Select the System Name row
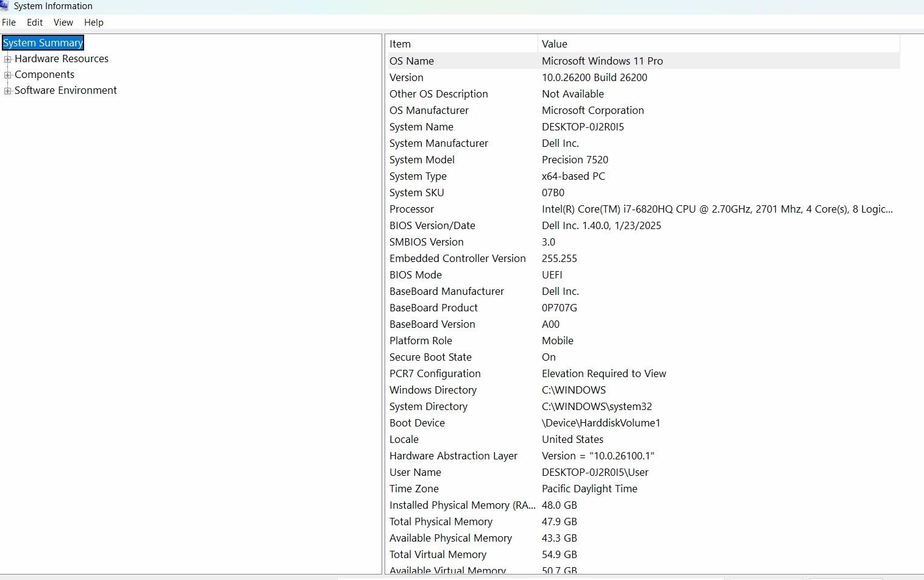Viewport: 924px width, 580px height. click(643, 127)
